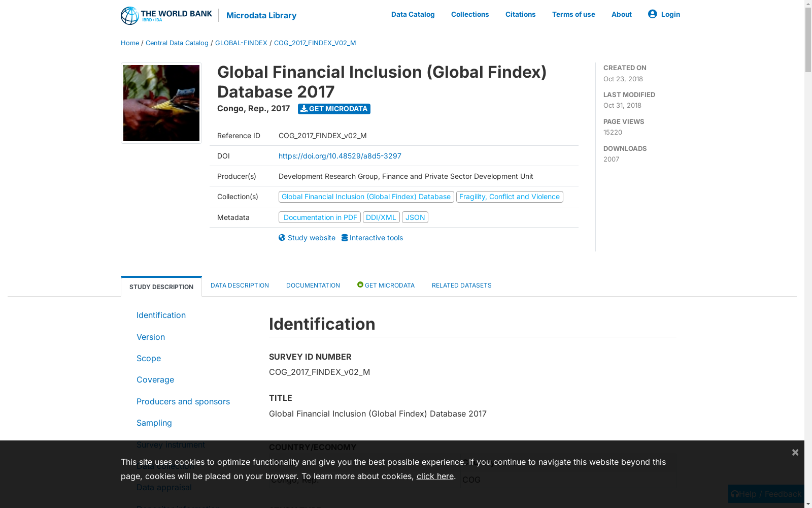The image size is (812, 508).
Task: Open the About page
Action: [x=621, y=14]
